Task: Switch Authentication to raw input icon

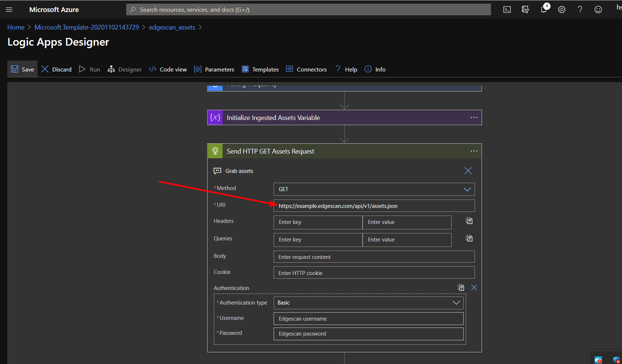Action: (461, 287)
